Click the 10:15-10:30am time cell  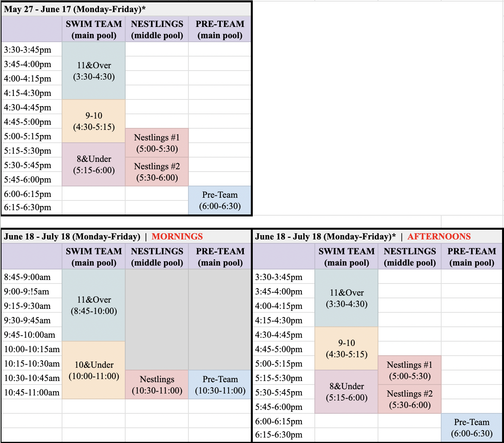click(x=32, y=364)
